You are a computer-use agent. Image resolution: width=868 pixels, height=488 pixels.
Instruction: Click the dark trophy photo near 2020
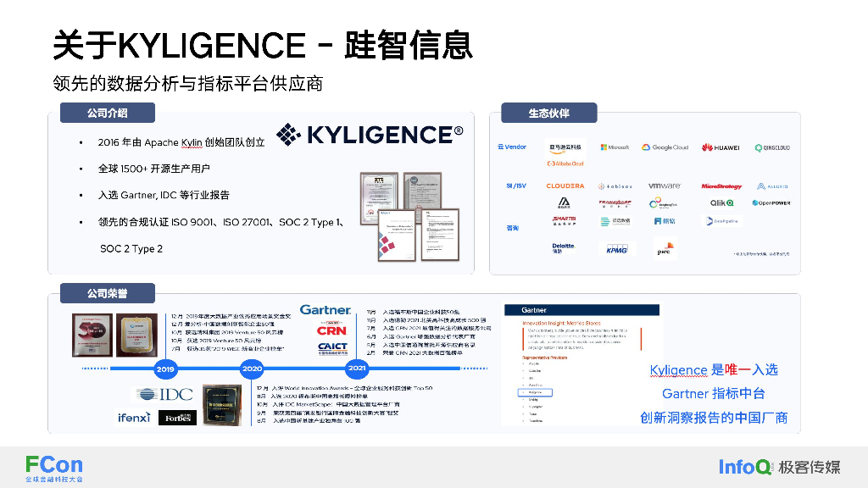point(222,405)
